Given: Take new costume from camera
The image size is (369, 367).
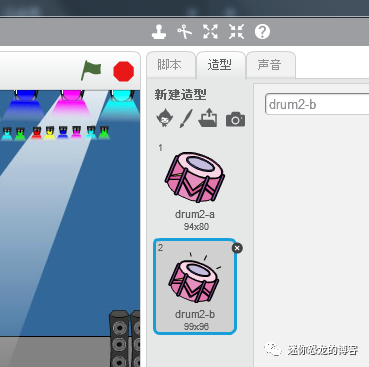Looking at the screenshot, I should pos(235,119).
